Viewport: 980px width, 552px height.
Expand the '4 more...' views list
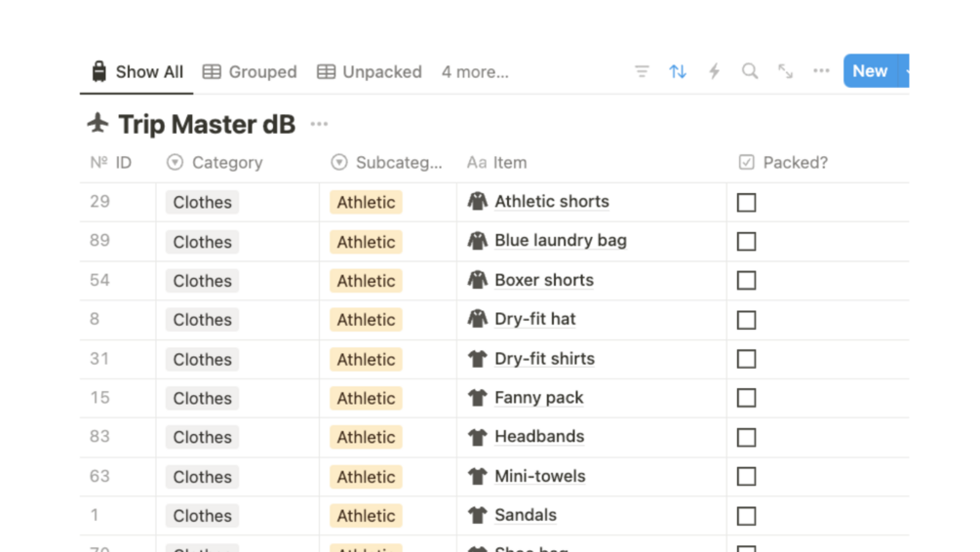[x=475, y=72]
